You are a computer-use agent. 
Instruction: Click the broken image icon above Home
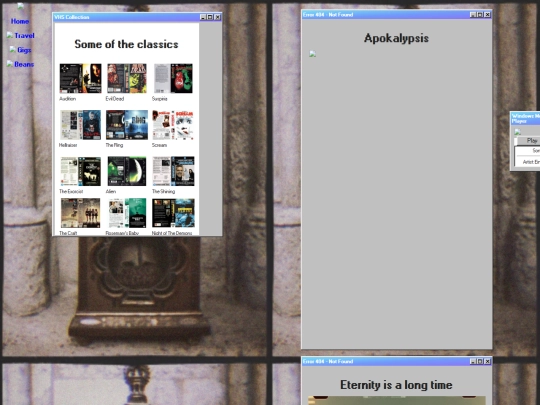coord(21,6)
